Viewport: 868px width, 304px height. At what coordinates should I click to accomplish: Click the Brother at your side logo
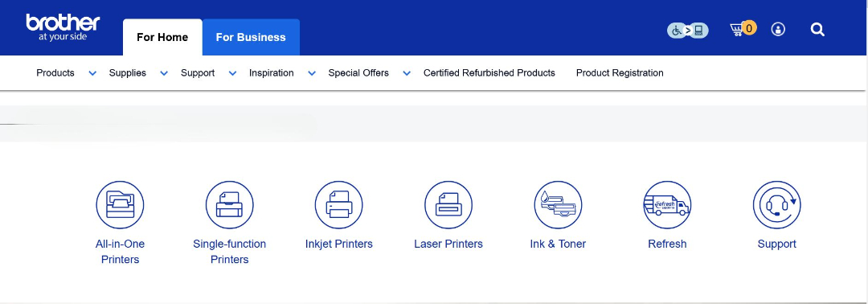click(63, 27)
